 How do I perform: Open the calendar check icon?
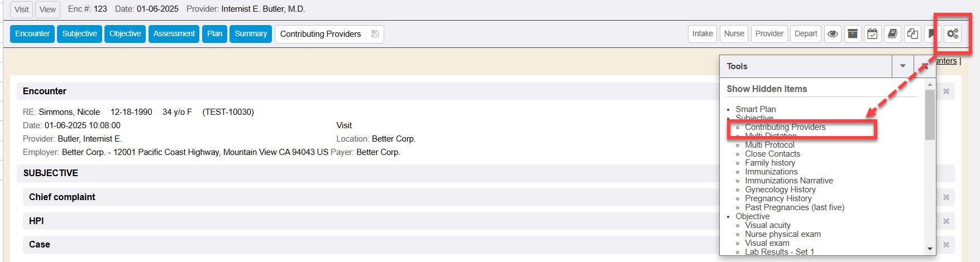point(872,34)
